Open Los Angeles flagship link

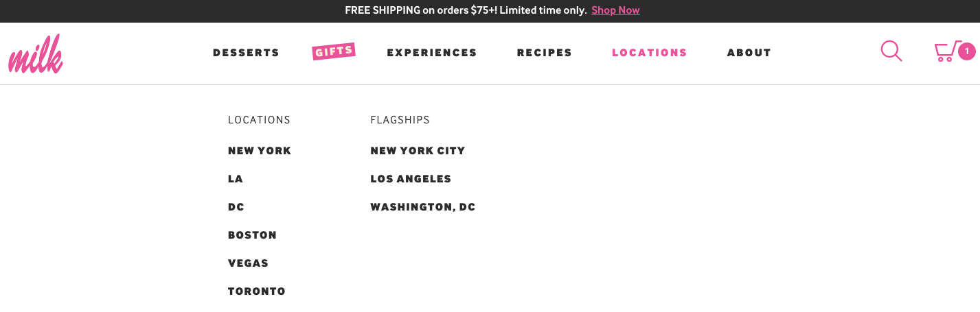pos(411,179)
